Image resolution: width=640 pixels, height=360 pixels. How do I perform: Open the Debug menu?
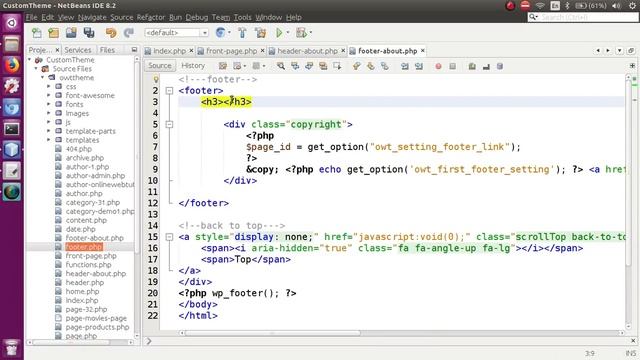tap(197, 17)
